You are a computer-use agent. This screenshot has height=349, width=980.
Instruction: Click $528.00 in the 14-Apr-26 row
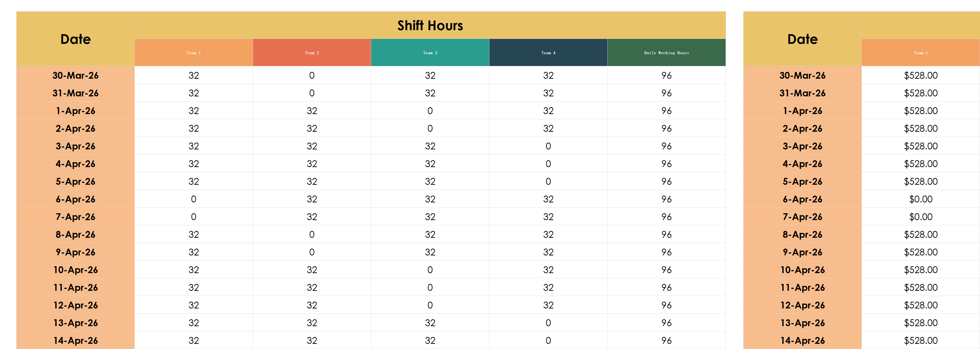click(x=921, y=340)
